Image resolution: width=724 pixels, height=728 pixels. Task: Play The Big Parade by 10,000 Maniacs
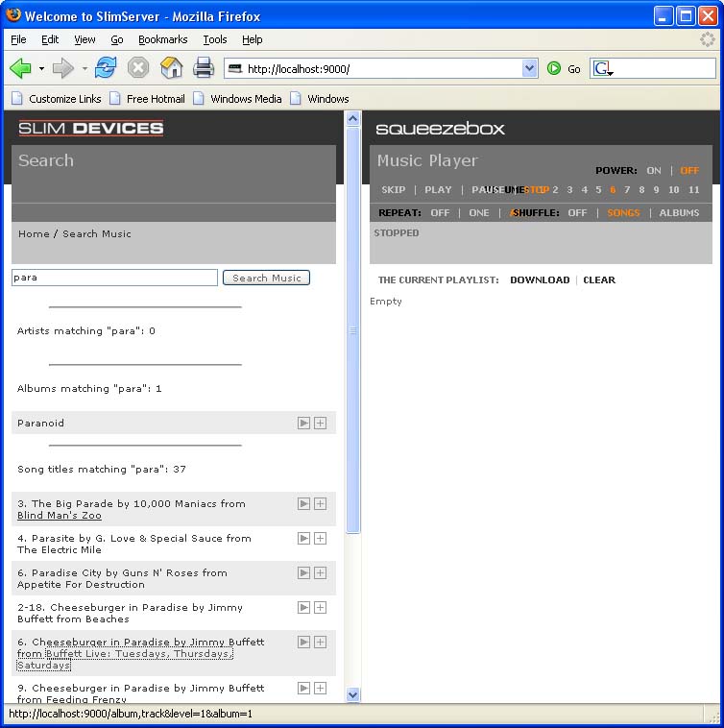click(x=303, y=504)
